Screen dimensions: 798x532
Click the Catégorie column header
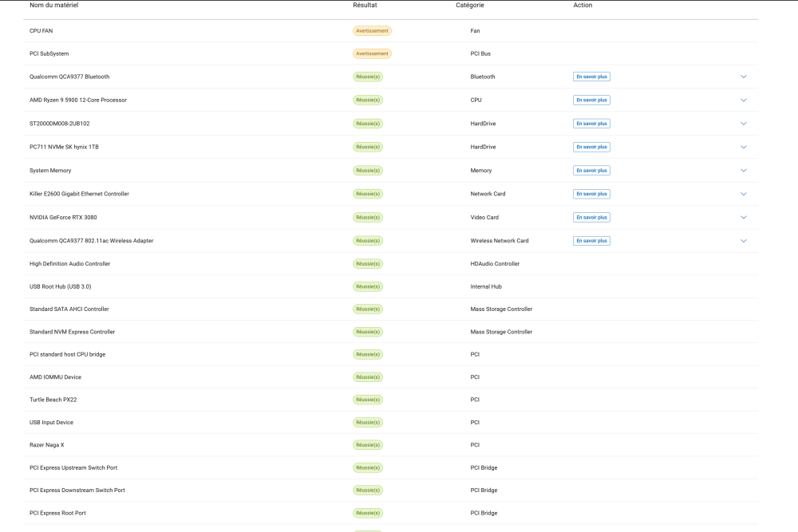(x=470, y=5)
